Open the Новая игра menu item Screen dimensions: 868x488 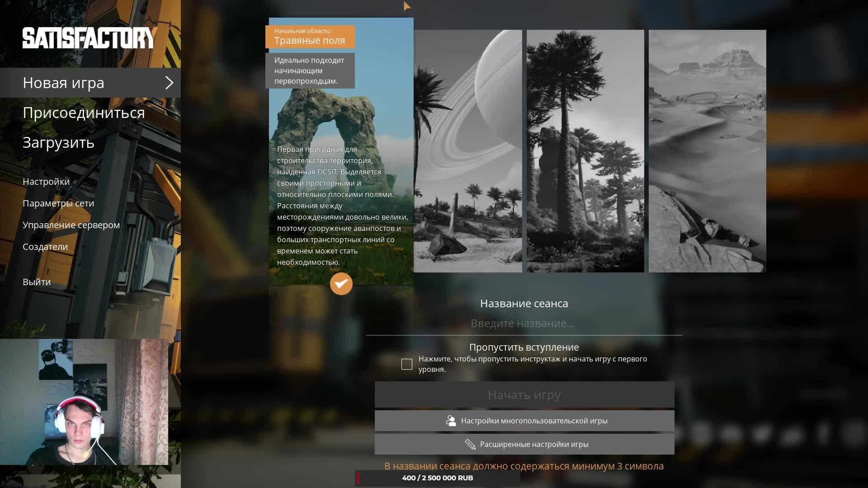point(64,83)
